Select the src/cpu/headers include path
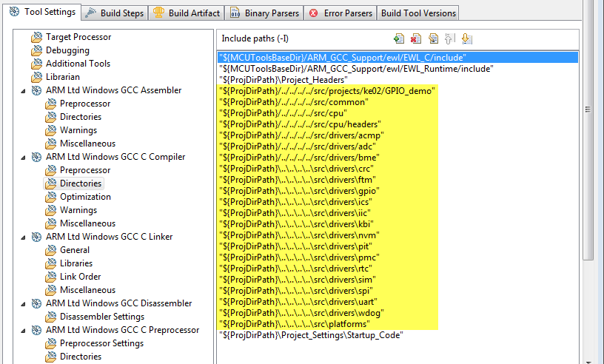Viewport: 604px width, 364px height. tap(300, 124)
